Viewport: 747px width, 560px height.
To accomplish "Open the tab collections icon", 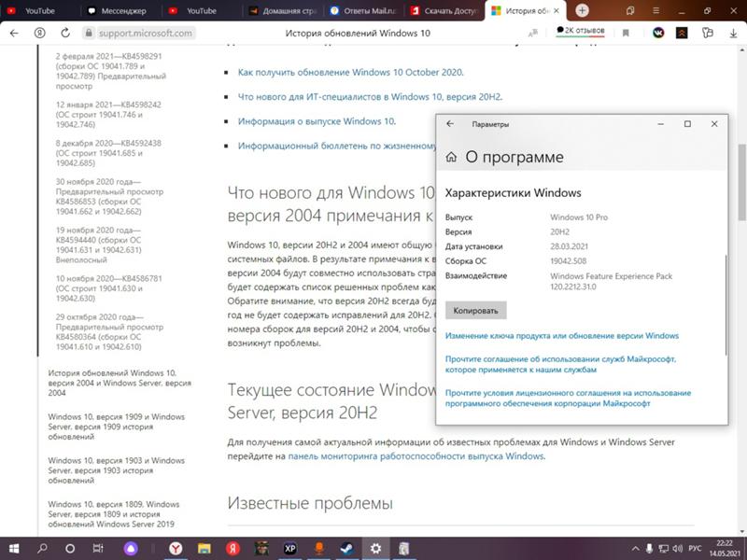I will 630,10.
